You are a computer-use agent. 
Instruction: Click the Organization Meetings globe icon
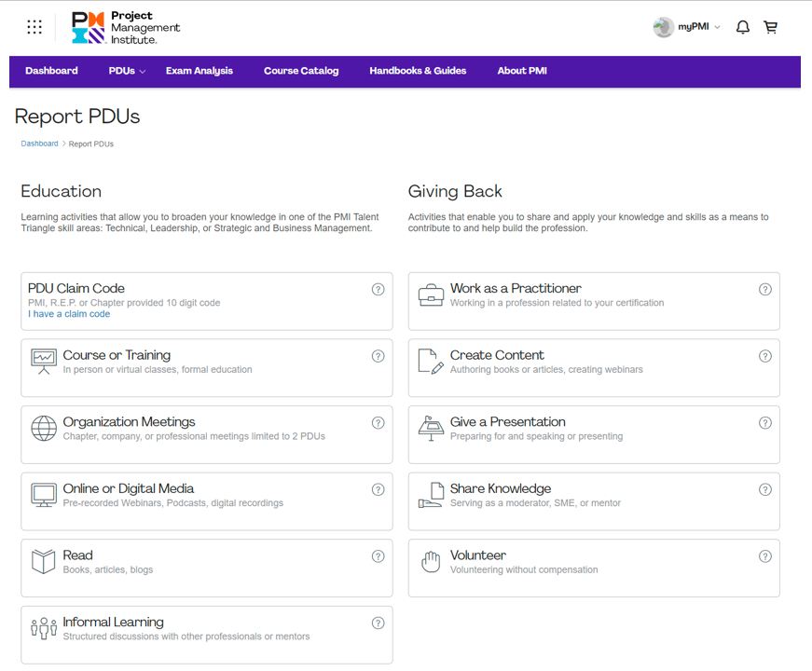[44, 429]
